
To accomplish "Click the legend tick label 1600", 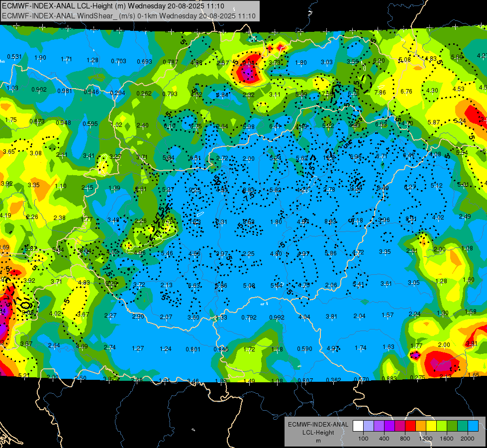I will (446, 439).
